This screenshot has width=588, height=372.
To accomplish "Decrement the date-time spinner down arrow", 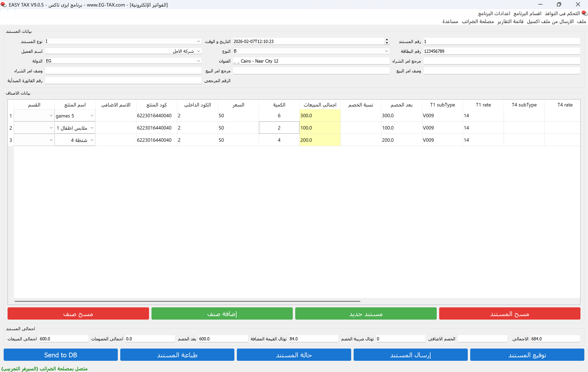I will 387,43.
